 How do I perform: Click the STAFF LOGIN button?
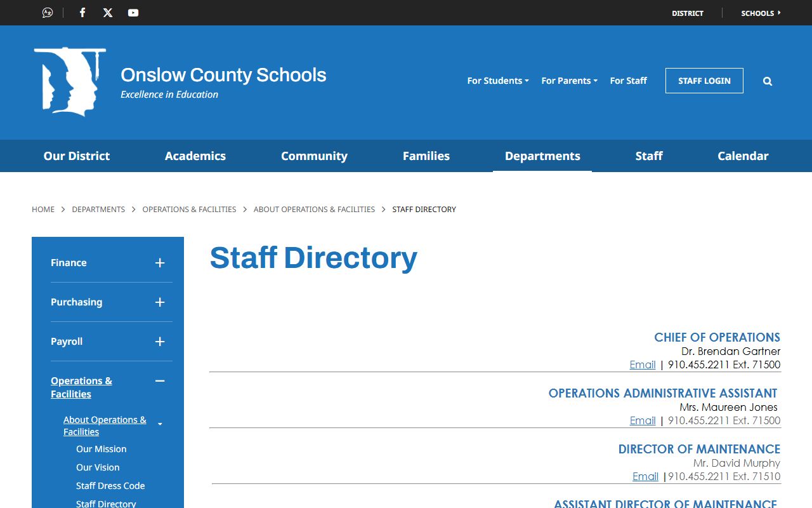pyautogui.click(x=704, y=81)
